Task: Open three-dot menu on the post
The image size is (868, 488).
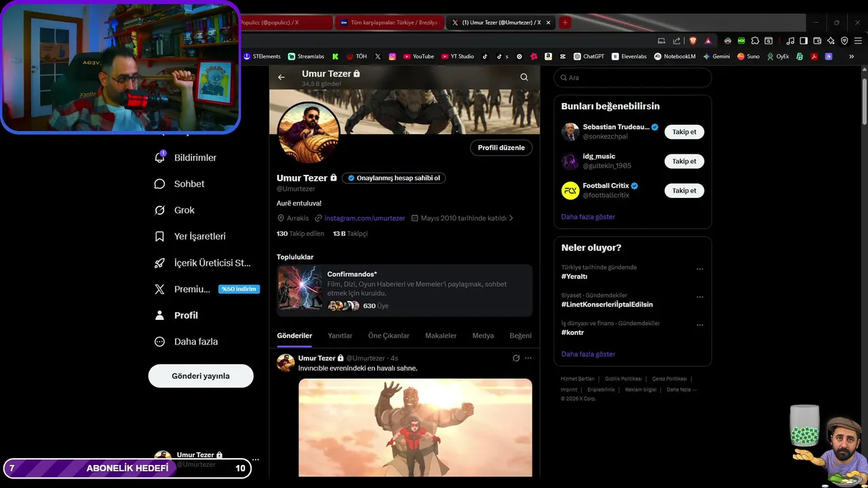Action: [x=528, y=358]
